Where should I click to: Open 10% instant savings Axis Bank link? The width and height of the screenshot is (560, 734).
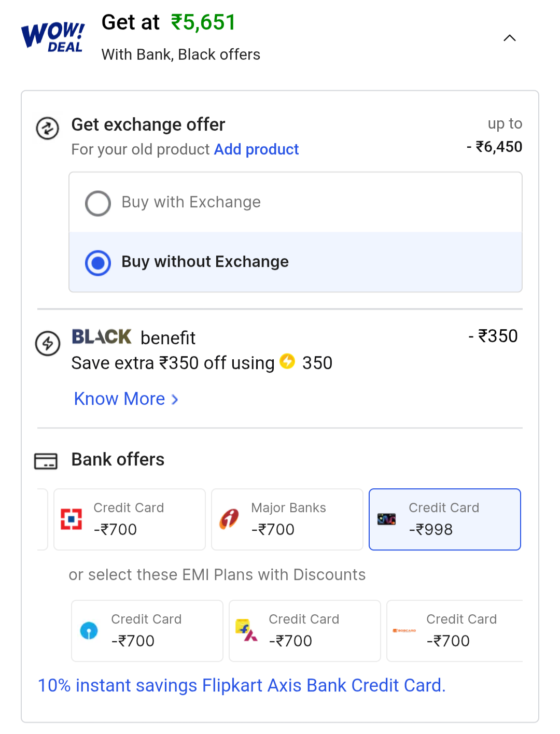[242, 685]
